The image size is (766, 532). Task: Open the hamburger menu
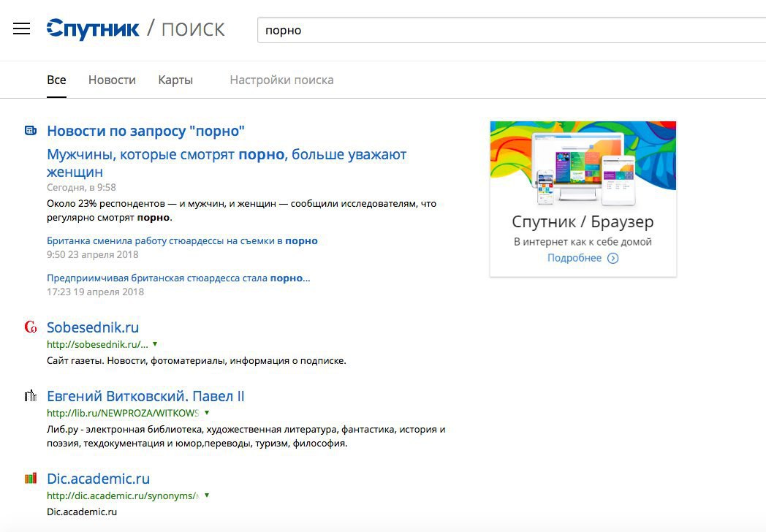[x=21, y=28]
